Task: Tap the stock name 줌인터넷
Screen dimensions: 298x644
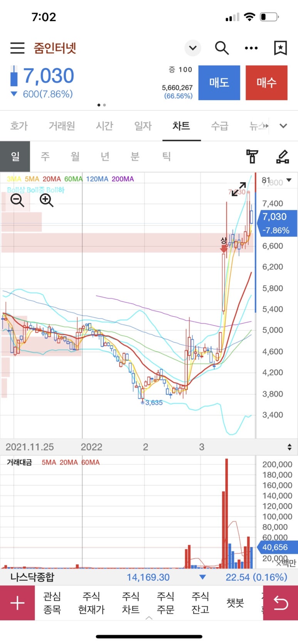Action: click(55, 48)
